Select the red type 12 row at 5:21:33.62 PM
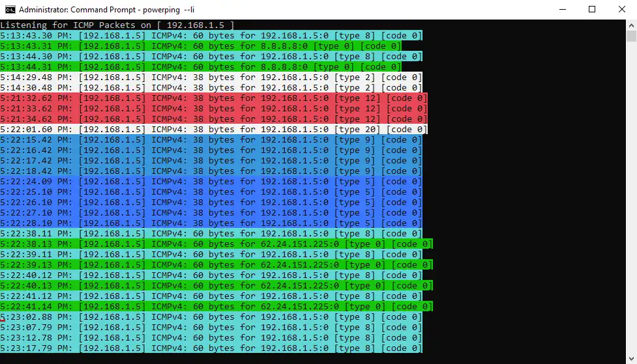Image resolution: width=637 pixels, height=364 pixels. [214, 108]
